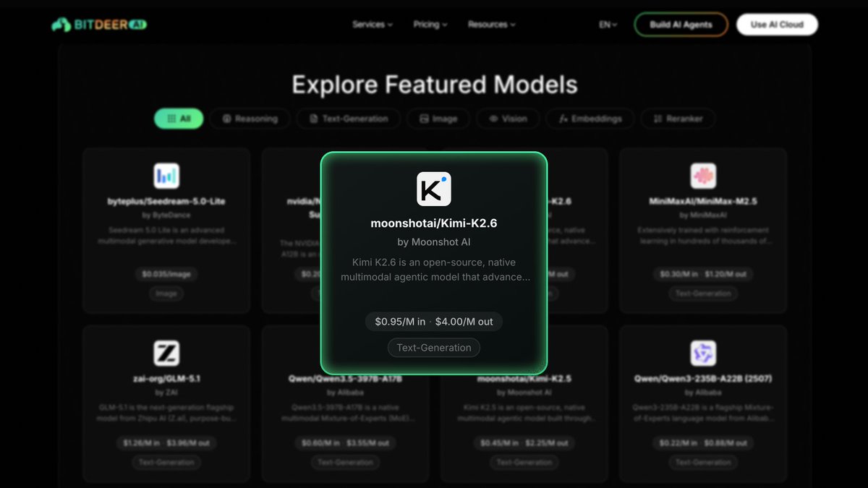Image resolution: width=868 pixels, height=488 pixels.
Task: Click the Kimi K logo icon on Kimi-K2.6 card
Action: [x=434, y=189]
